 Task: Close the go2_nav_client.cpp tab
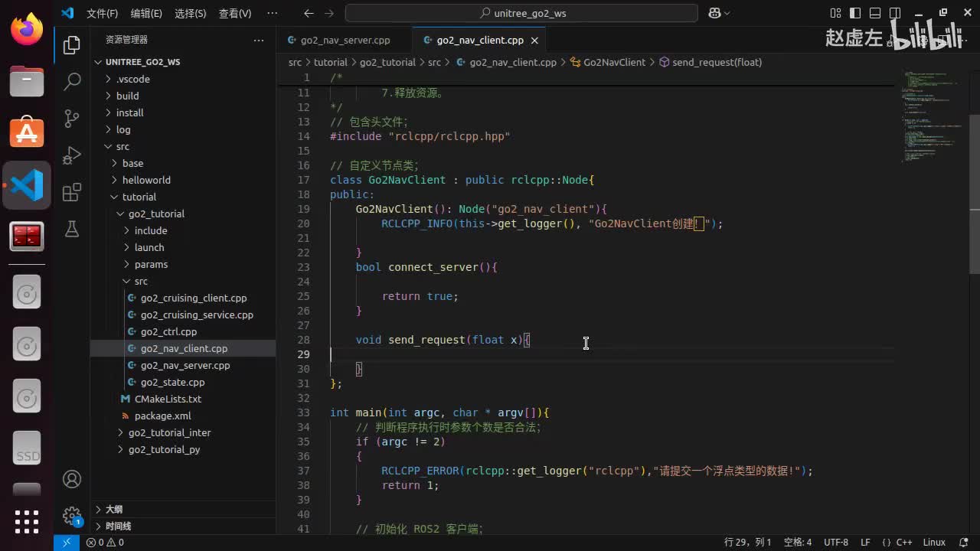[x=534, y=41]
